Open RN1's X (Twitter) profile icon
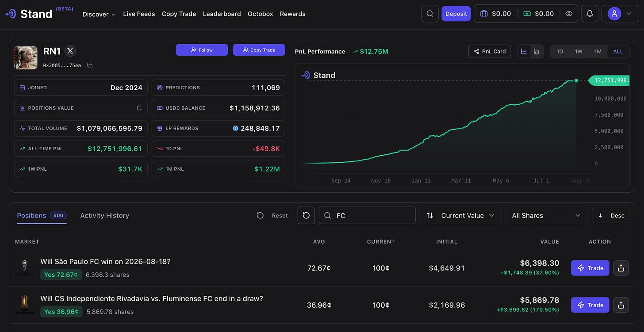Image resolution: width=644 pixels, height=332 pixels. (70, 51)
